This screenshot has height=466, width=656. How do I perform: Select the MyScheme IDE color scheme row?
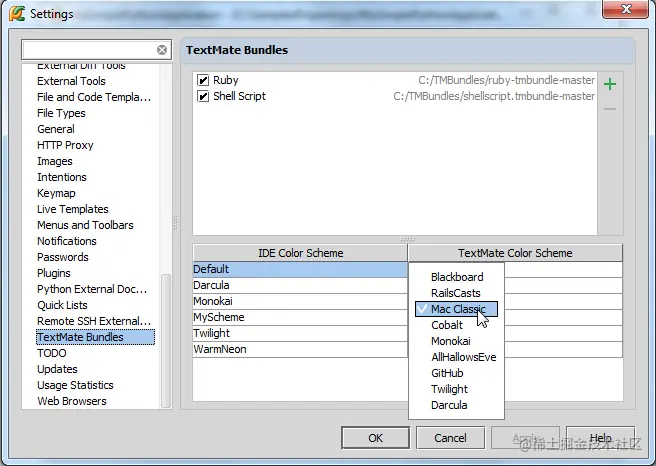coord(300,317)
